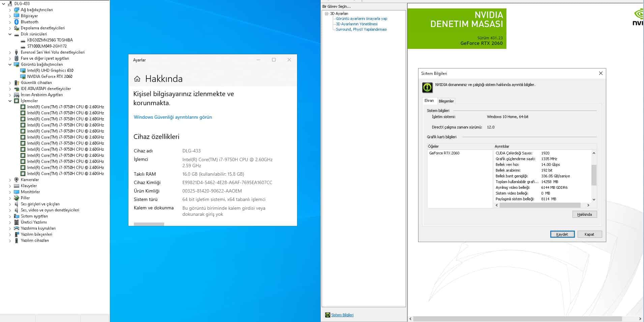Click the Hakkında button in NVIDIA dialog

pyautogui.click(x=584, y=214)
